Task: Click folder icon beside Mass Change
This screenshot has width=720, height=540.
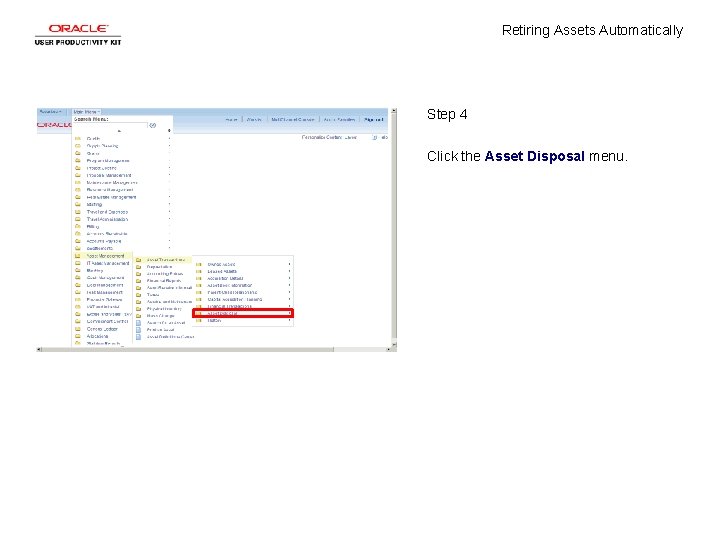Action: 138,316
